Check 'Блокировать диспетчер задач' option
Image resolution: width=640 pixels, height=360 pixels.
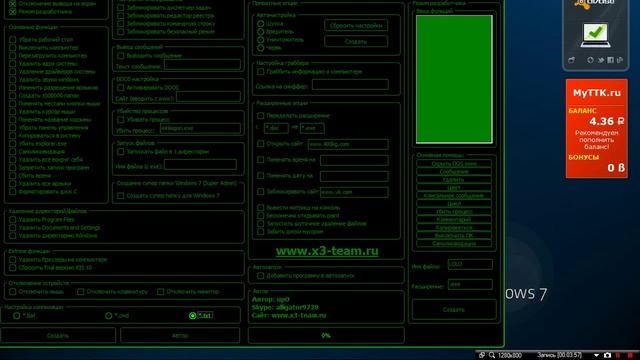[x=121, y=8]
